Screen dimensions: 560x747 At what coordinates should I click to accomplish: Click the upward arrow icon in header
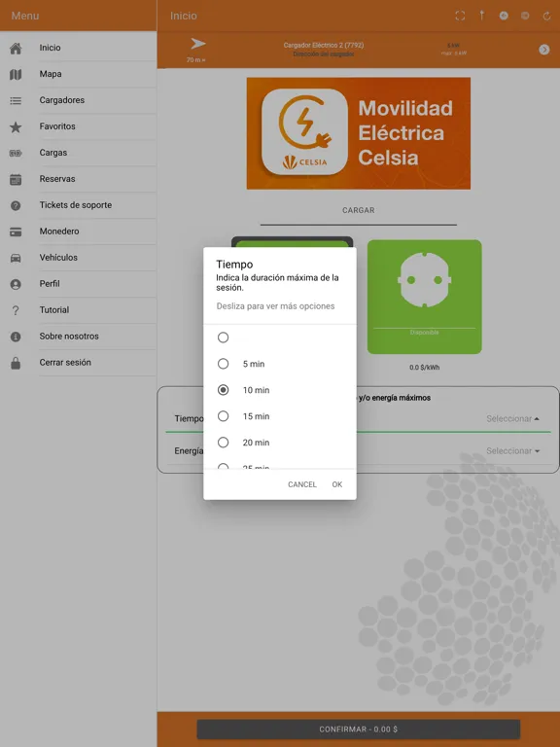(x=482, y=16)
